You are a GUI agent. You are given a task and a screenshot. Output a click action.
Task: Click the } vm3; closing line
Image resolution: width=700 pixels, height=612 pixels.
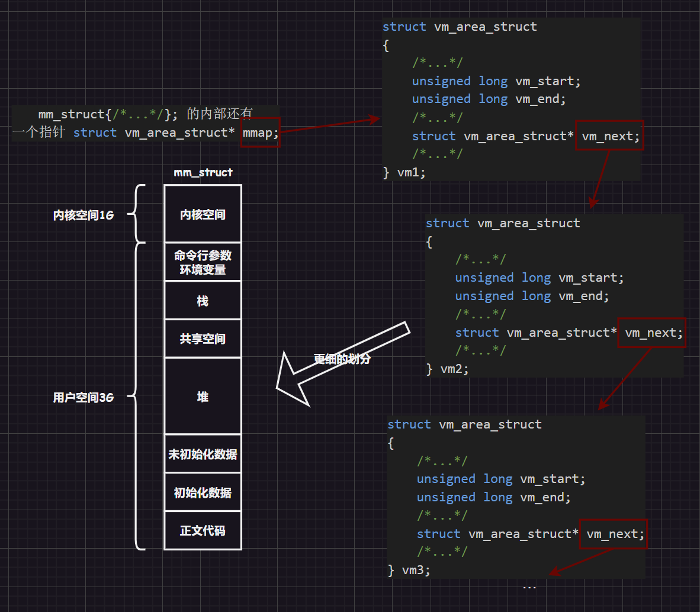(409, 571)
